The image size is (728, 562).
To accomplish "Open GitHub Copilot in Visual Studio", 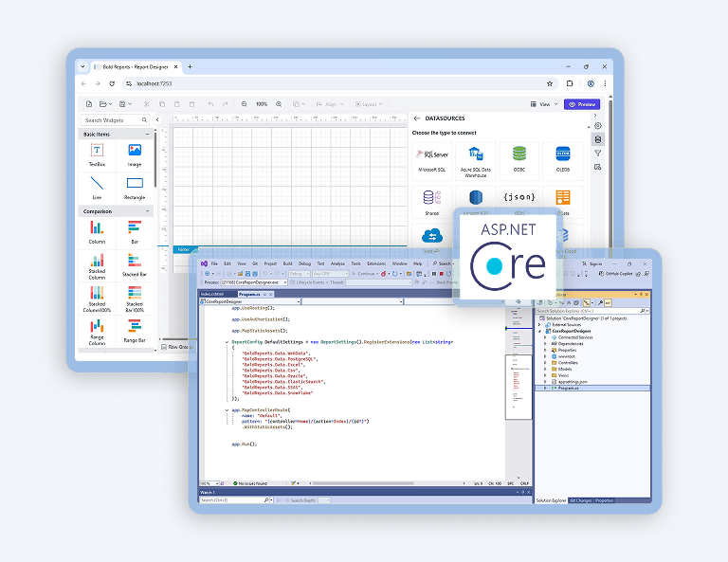I will (615, 274).
